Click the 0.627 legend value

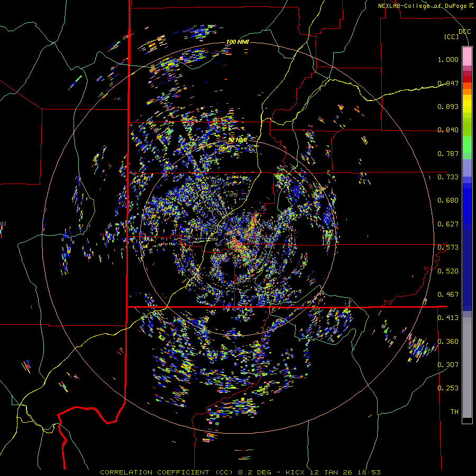pos(448,224)
